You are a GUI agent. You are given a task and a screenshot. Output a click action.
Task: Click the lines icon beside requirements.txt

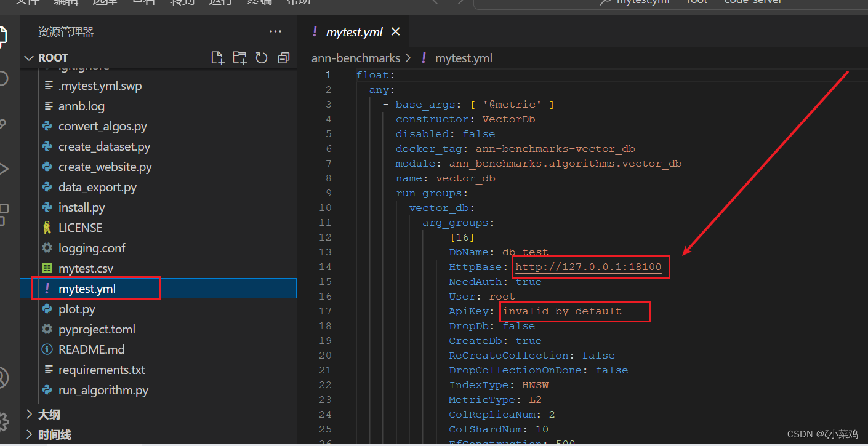click(48, 370)
